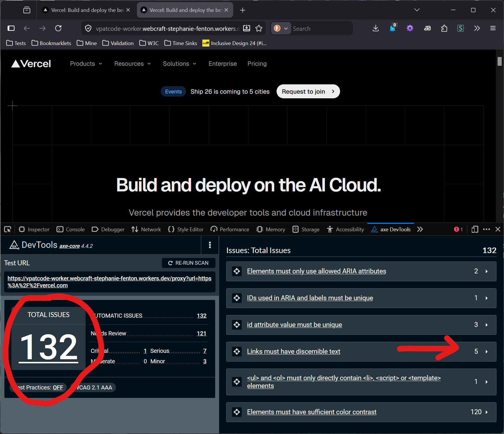Switch to the Style Editor tab
Screen dimensions: 504x434
[x=185, y=230]
